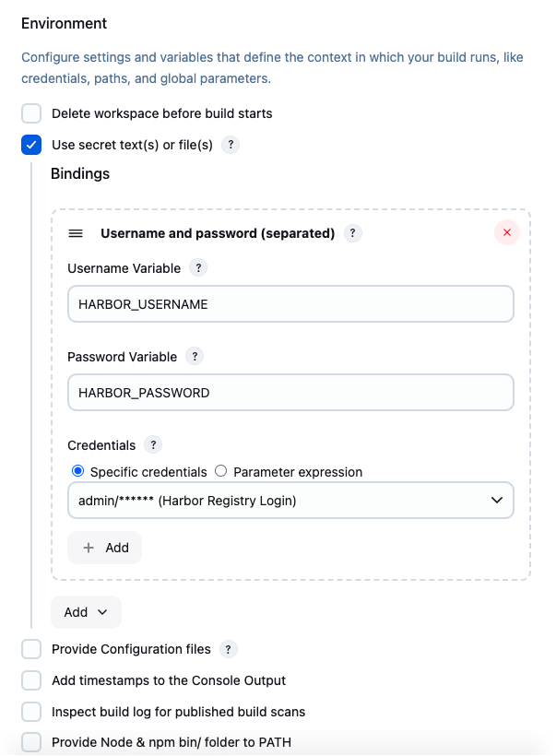This screenshot has width=556, height=756.
Task: Click into the HARBOR_PASSWORD text field
Action: [x=290, y=393]
